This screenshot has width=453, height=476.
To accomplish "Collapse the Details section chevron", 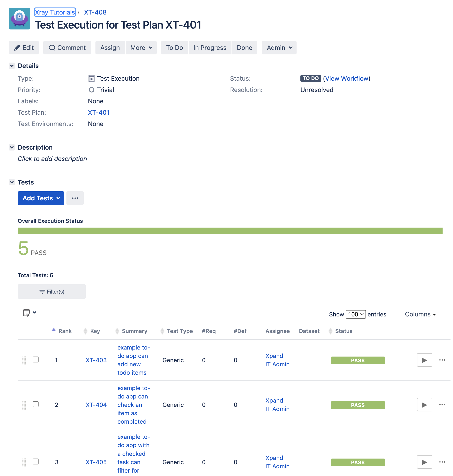I will [x=12, y=66].
